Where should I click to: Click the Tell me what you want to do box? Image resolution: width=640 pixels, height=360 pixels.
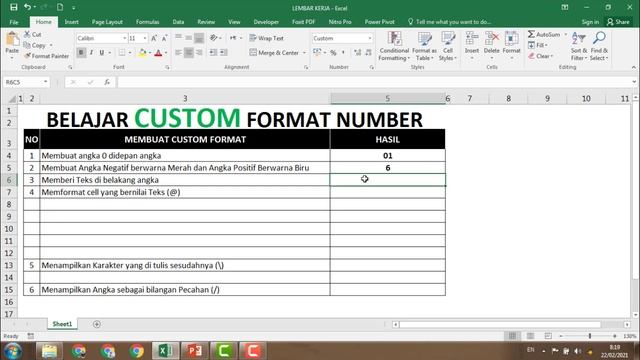point(449,22)
